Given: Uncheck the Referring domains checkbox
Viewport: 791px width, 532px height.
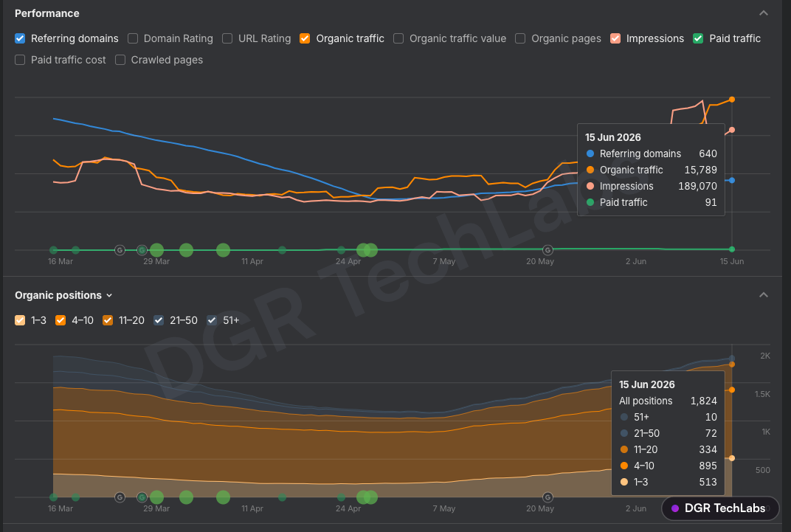Looking at the screenshot, I should (x=20, y=38).
